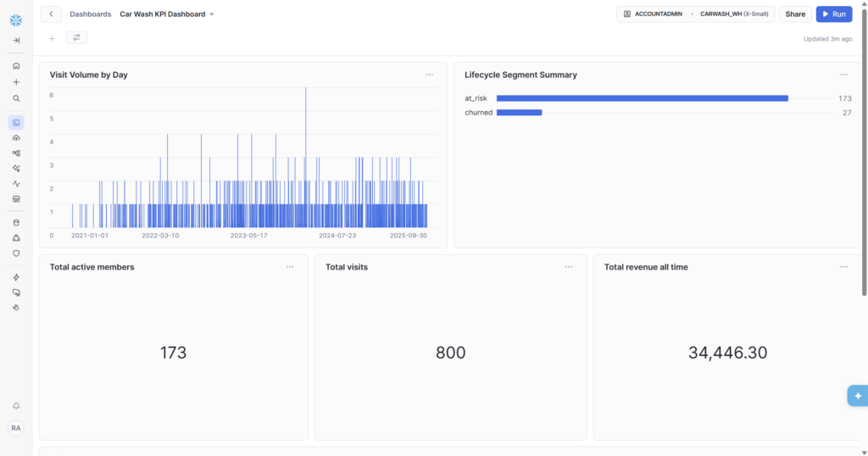Open Home from the sidebar house icon
This screenshot has height=456, width=868.
click(16, 65)
